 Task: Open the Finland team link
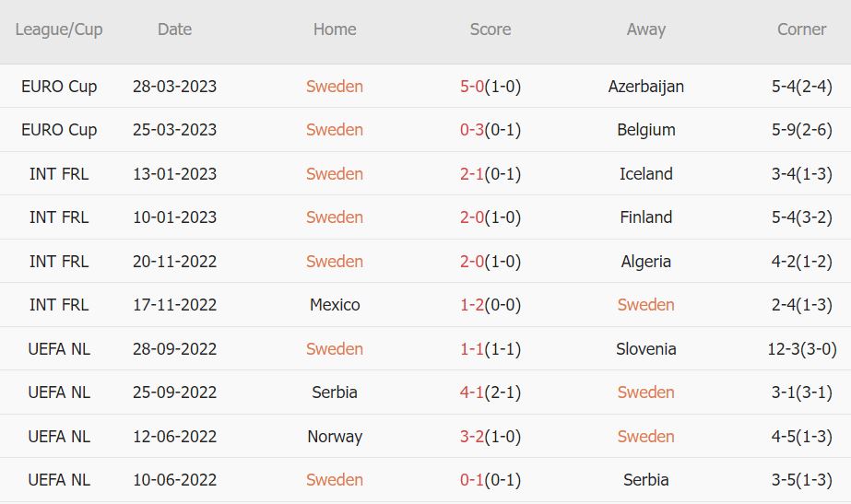(x=646, y=217)
